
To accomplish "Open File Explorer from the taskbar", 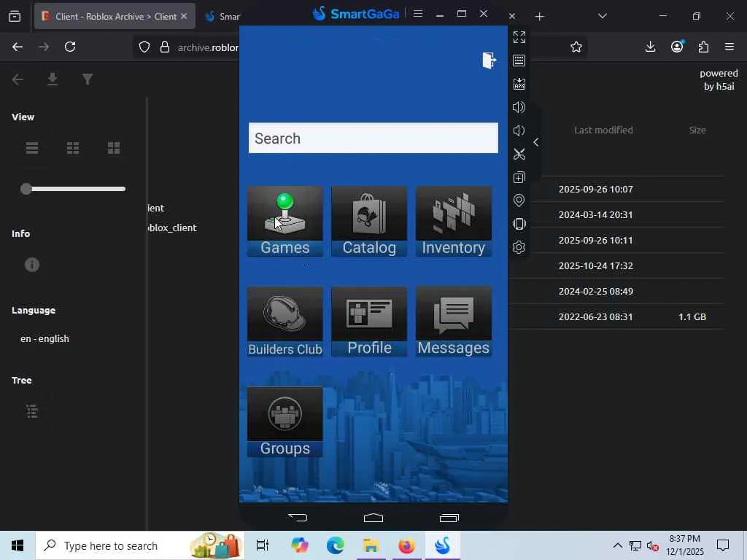I will click(x=371, y=545).
